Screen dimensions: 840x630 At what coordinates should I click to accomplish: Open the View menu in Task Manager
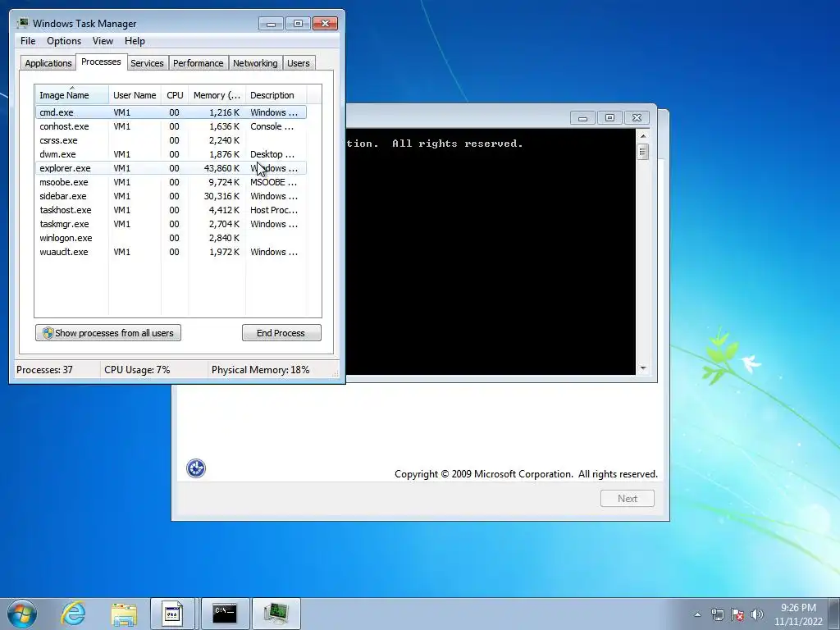point(103,41)
